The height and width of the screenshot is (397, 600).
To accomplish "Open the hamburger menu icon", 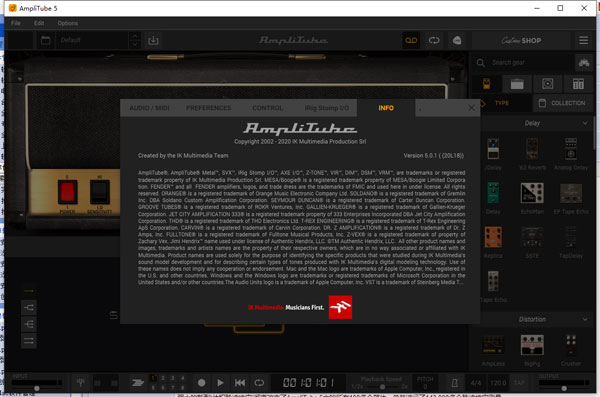I will [584, 40].
